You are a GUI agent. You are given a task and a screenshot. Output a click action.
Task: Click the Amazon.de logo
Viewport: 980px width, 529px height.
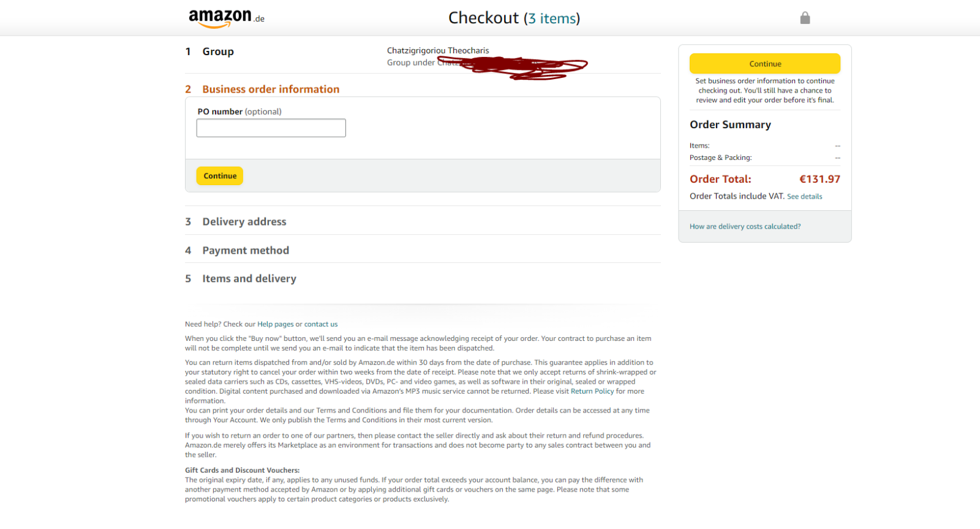click(x=226, y=18)
